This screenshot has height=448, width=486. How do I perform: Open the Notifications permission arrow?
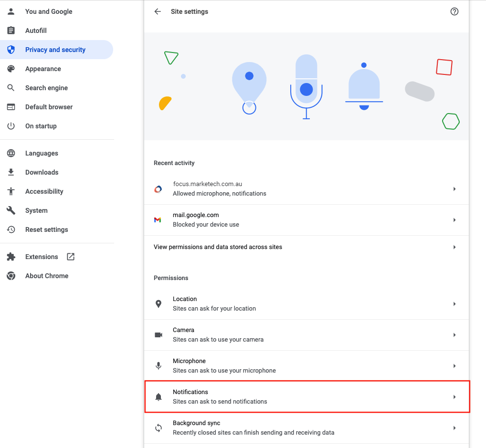click(x=454, y=397)
